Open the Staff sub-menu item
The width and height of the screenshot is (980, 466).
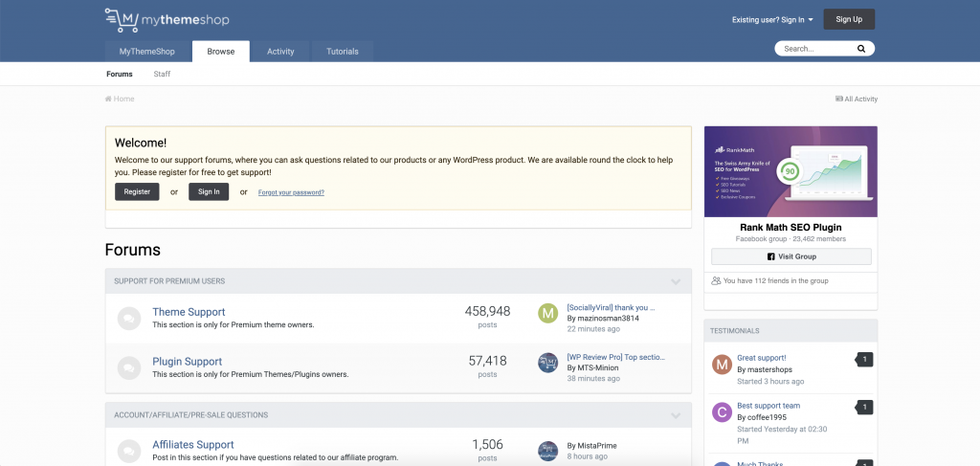(162, 74)
